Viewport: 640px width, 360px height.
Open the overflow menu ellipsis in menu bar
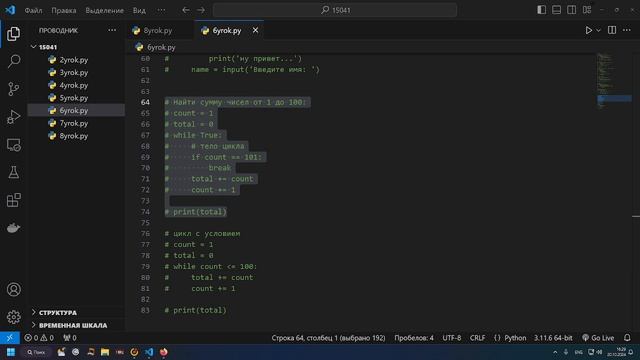[x=162, y=10]
